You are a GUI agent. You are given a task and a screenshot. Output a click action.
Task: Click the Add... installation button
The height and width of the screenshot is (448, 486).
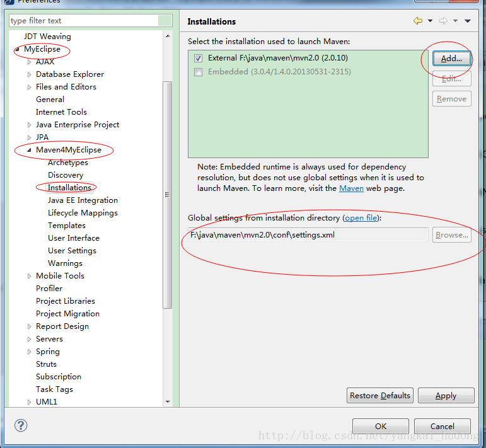tap(451, 59)
